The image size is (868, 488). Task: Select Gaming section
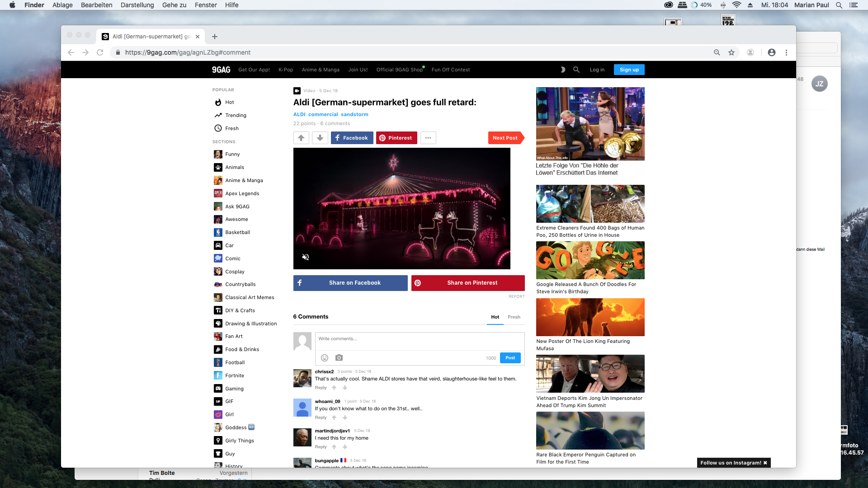234,389
